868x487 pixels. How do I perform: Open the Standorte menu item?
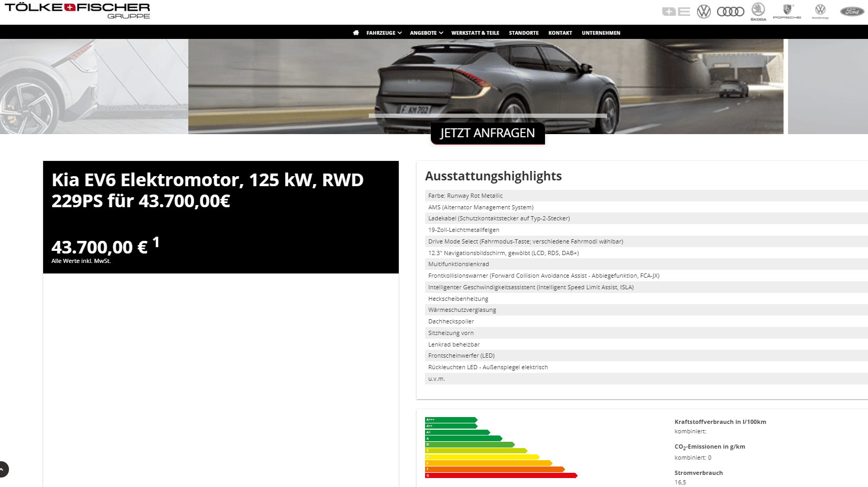[x=523, y=33]
